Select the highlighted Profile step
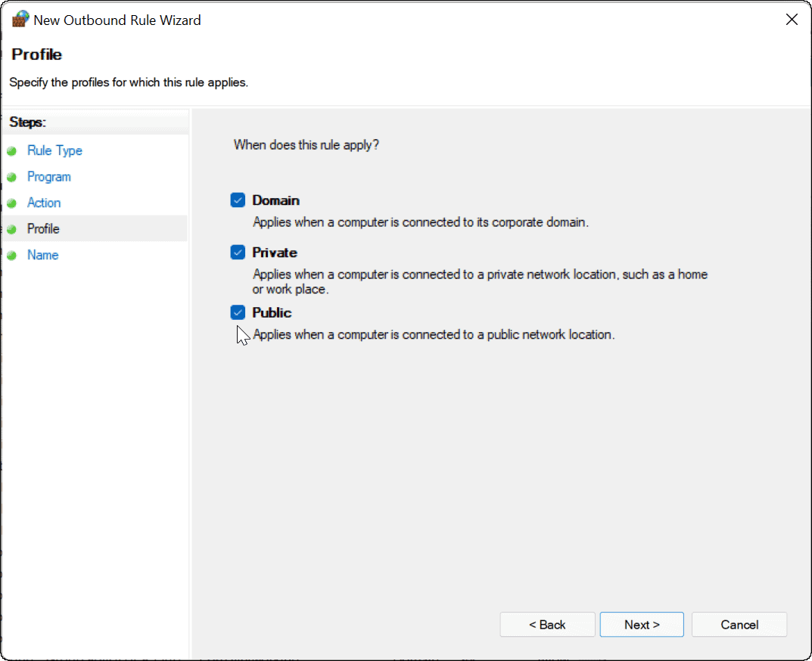The height and width of the screenshot is (661, 812). click(x=43, y=228)
